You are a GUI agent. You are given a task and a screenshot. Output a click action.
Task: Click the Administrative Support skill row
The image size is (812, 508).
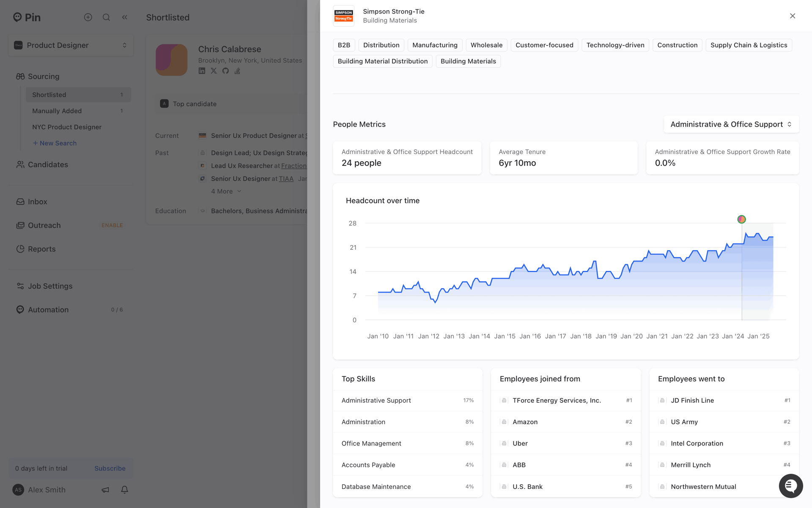click(408, 400)
